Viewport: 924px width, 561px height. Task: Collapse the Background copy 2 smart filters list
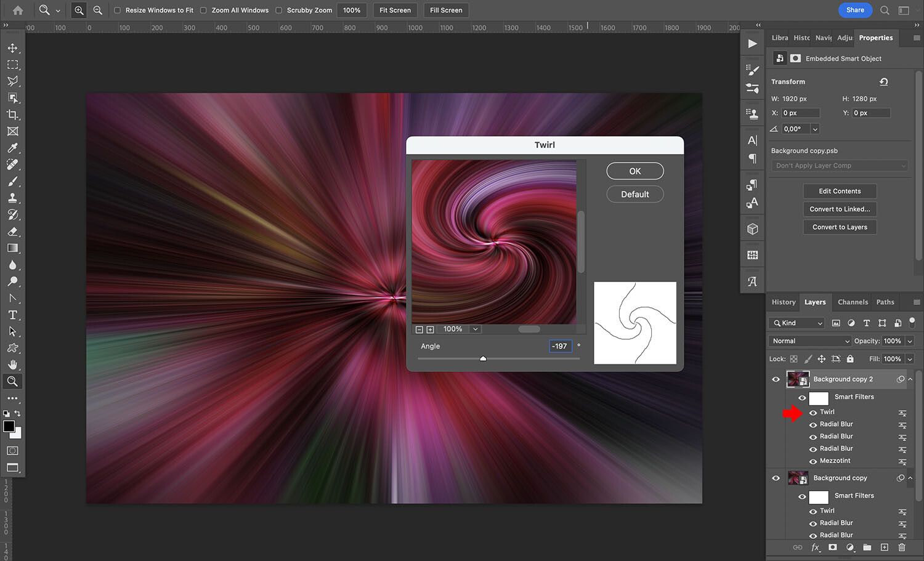[910, 379]
